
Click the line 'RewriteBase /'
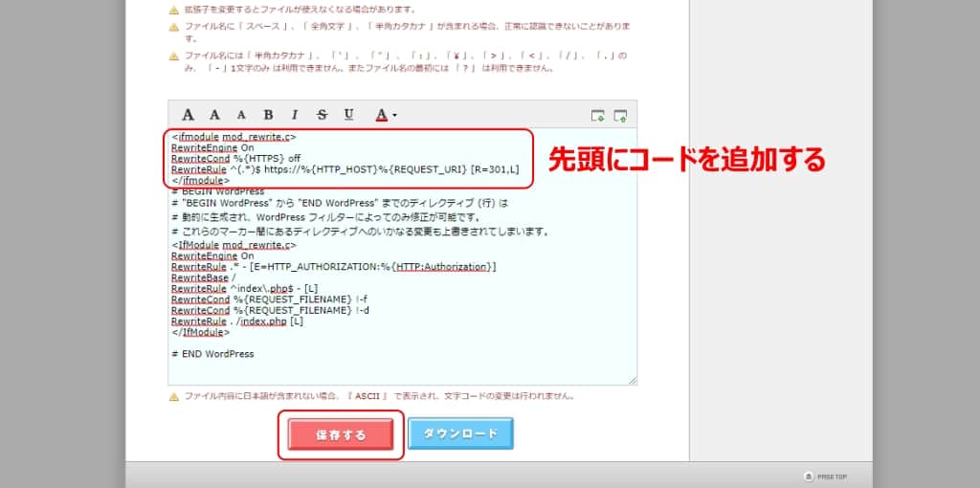coord(204,277)
